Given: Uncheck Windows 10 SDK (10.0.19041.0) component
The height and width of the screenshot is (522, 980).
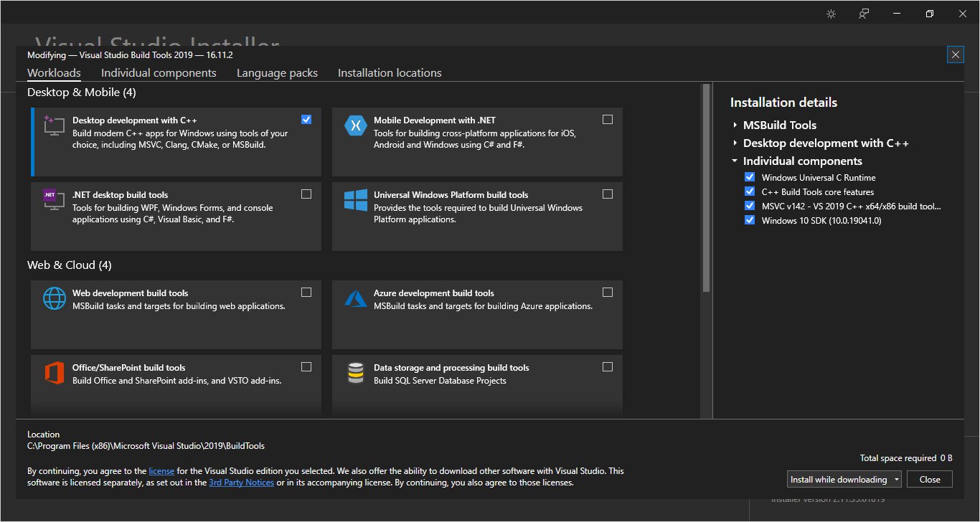Looking at the screenshot, I should pos(750,220).
